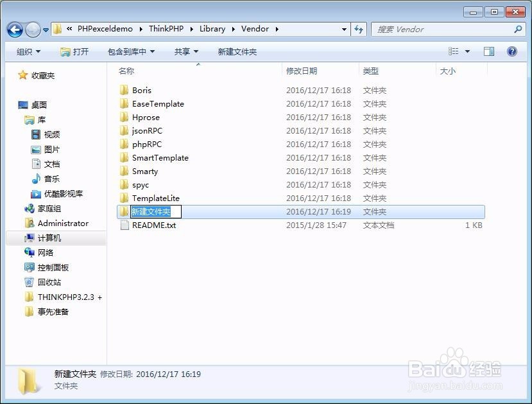The image size is (532, 404).
Task: Open the 组织 dropdown arrow
Action: pyautogui.click(x=39, y=51)
